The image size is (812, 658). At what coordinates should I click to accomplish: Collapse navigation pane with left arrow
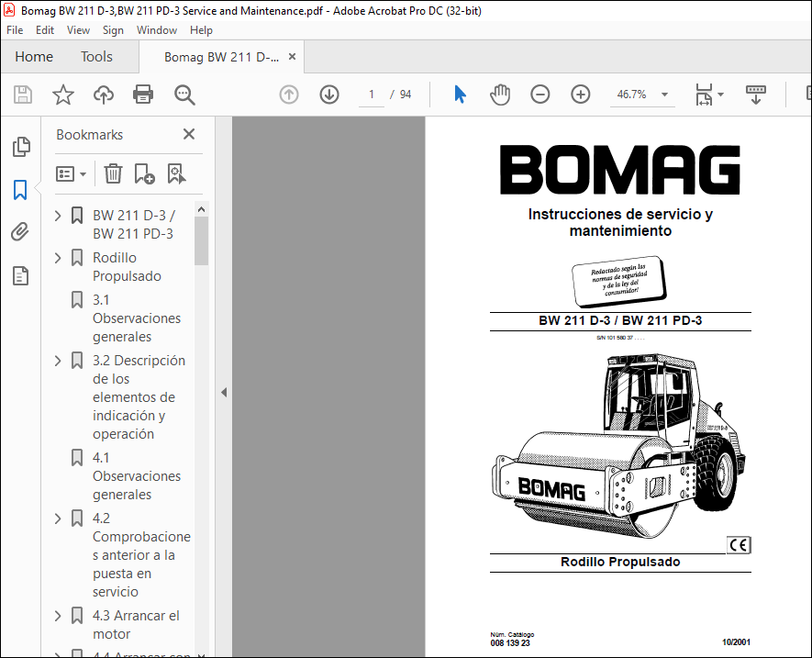pyautogui.click(x=224, y=392)
